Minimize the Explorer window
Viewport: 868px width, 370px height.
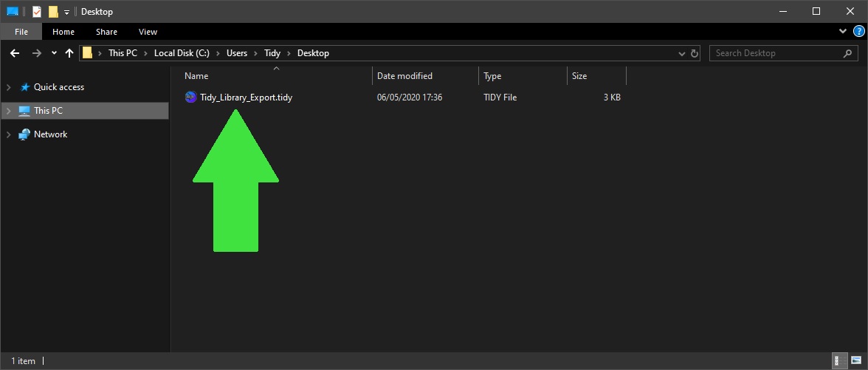[782, 12]
